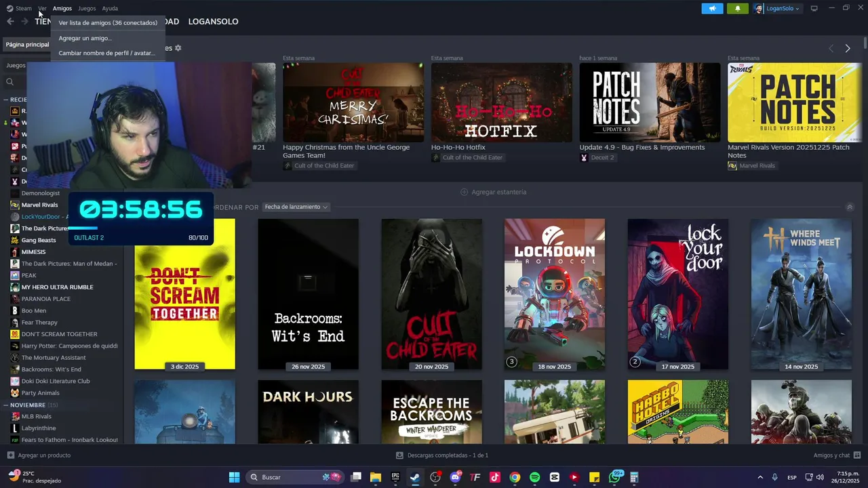Click Agregar estantería button
The image size is (868, 488).
pyautogui.click(x=494, y=192)
